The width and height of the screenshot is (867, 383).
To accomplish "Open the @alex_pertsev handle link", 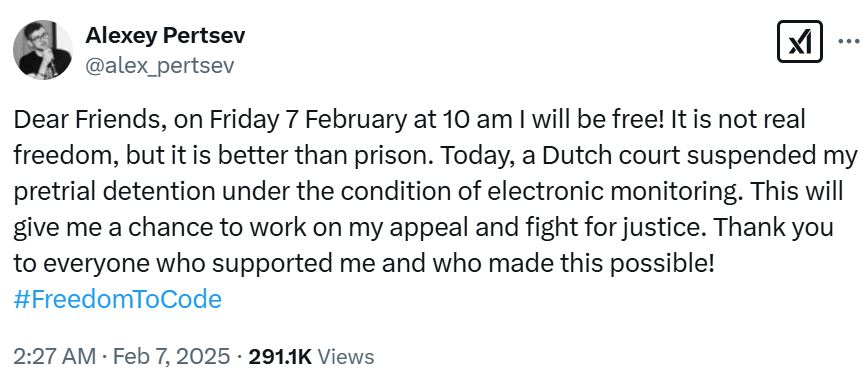I will [x=159, y=66].
